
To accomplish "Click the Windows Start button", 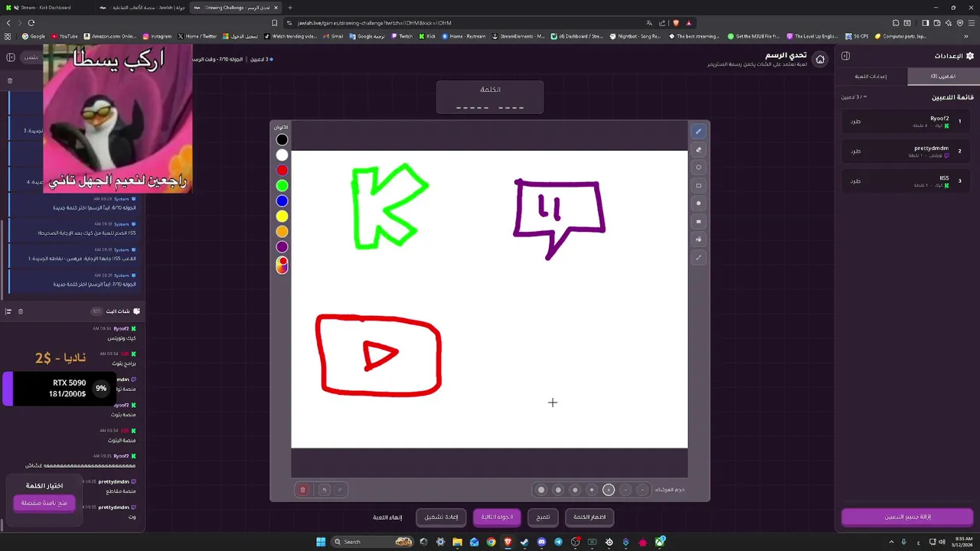I will (x=321, y=542).
